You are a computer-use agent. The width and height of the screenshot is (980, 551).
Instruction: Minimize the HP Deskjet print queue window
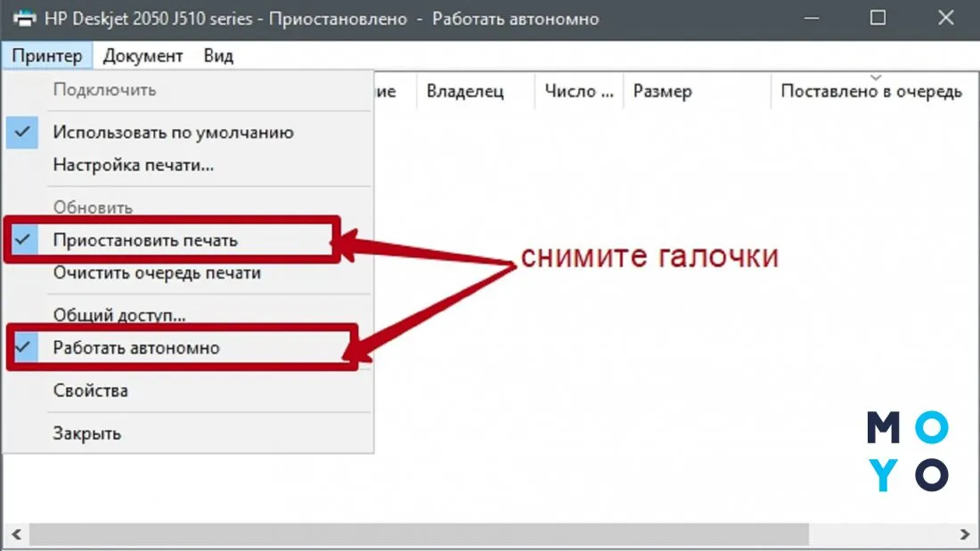[812, 19]
